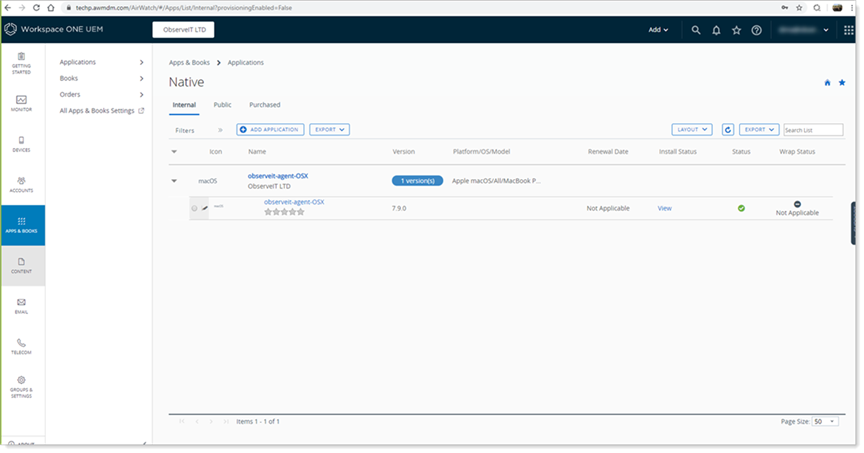Screen dimensions: 864x453
Task: Click the edit pencil for observeit-agent-OSX
Action: pyautogui.click(x=205, y=208)
